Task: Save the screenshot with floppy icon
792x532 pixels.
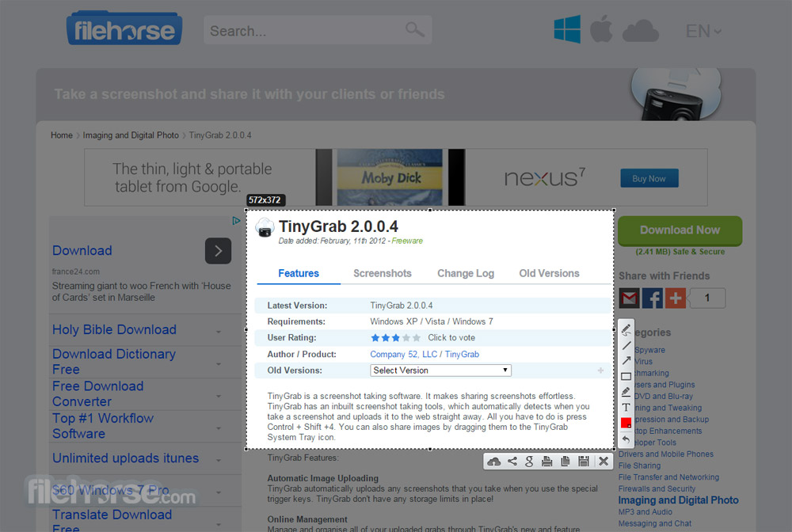Action: 584,462
